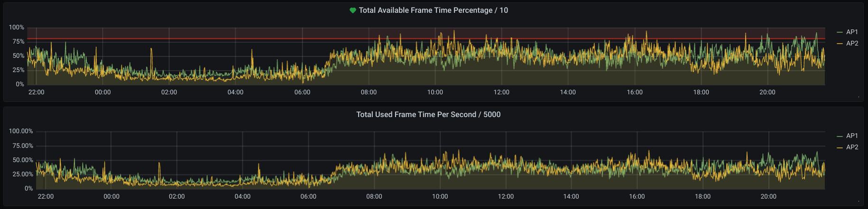
Task: Click resize handle of the Available Frame Time panel
Action: click(859, 97)
